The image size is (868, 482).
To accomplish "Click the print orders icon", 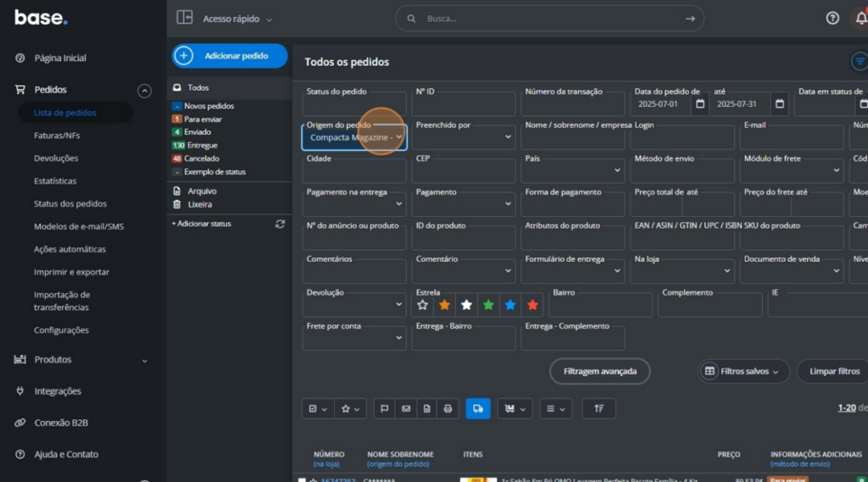I will [x=448, y=408].
